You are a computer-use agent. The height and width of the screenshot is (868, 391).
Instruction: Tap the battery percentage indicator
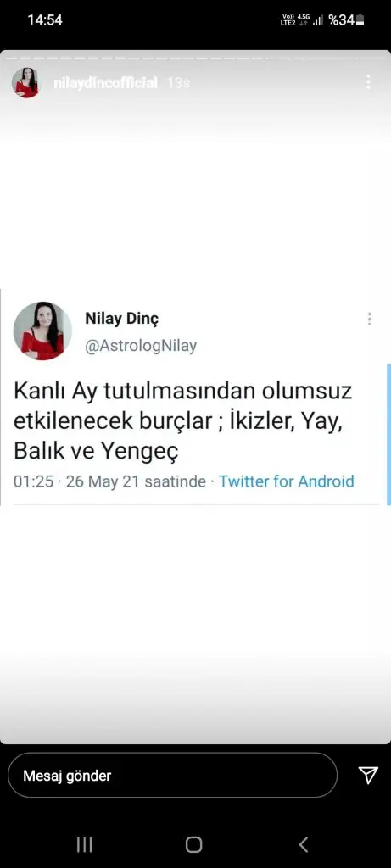(346, 20)
